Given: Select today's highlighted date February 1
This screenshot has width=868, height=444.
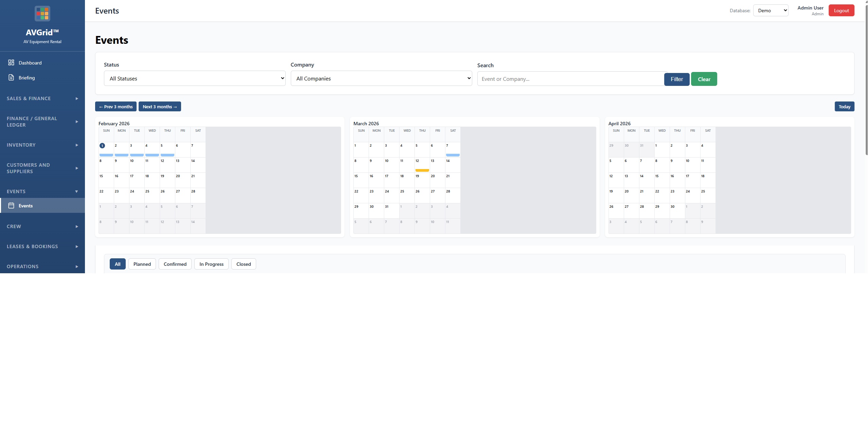Looking at the screenshot, I should (x=102, y=146).
